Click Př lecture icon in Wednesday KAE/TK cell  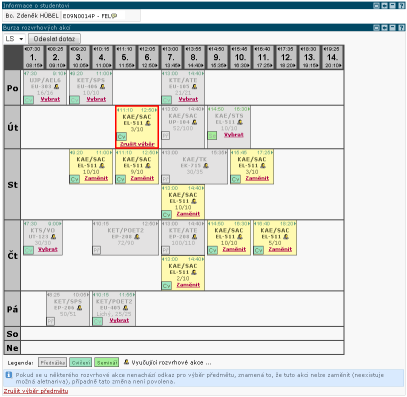165,179
